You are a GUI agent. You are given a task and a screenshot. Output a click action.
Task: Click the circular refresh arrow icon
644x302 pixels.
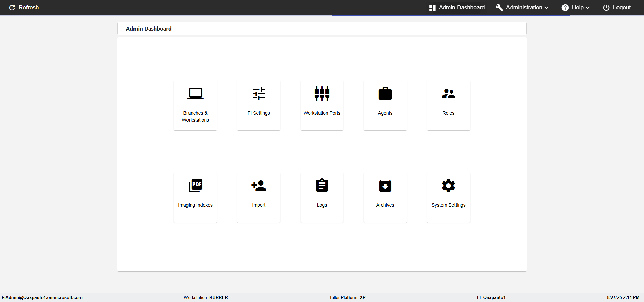tap(12, 7)
